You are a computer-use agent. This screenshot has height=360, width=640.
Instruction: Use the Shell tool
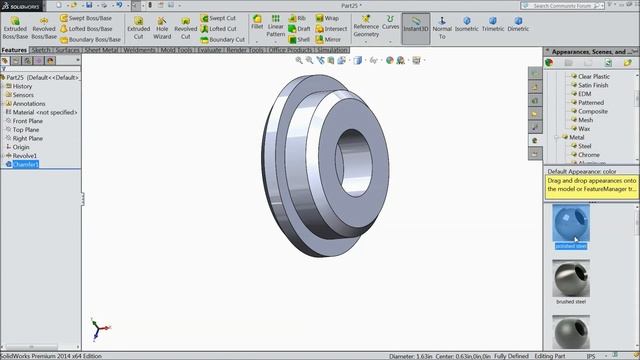299,40
